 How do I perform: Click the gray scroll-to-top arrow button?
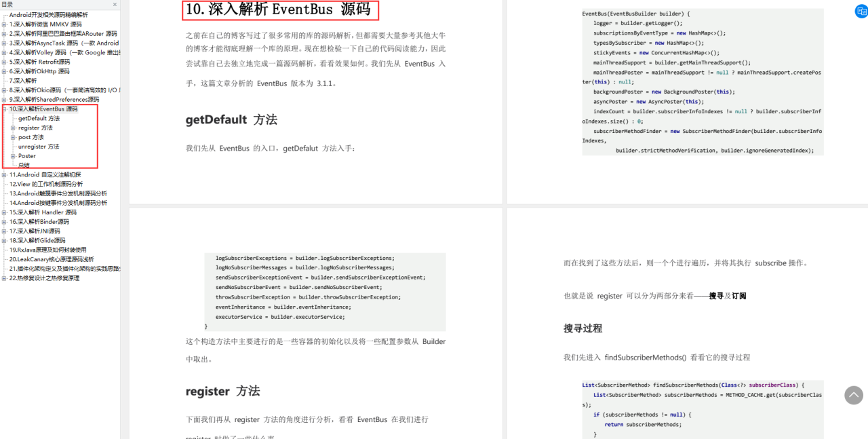[x=854, y=396]
